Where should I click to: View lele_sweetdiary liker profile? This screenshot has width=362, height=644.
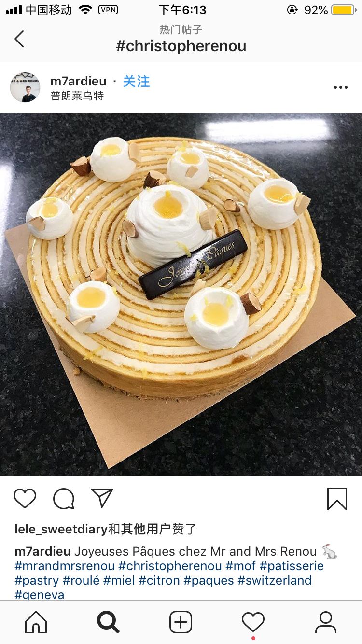coord(61,529)
